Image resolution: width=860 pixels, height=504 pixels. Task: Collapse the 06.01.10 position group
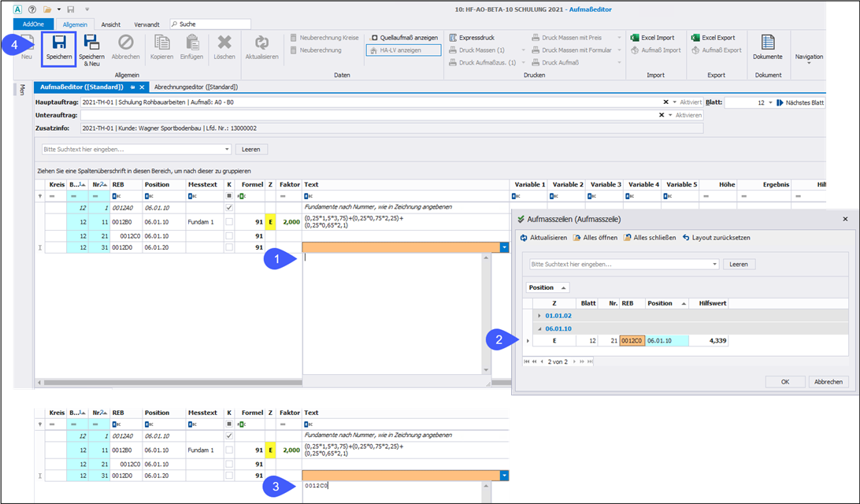539,328
